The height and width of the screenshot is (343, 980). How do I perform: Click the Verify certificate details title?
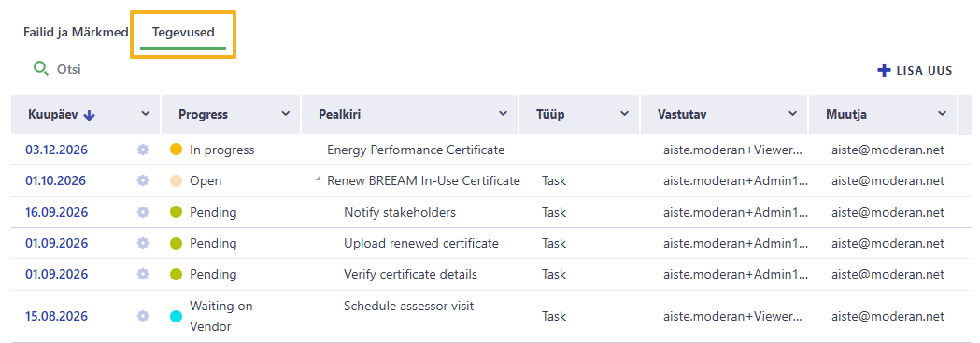(x=411, y=274)
